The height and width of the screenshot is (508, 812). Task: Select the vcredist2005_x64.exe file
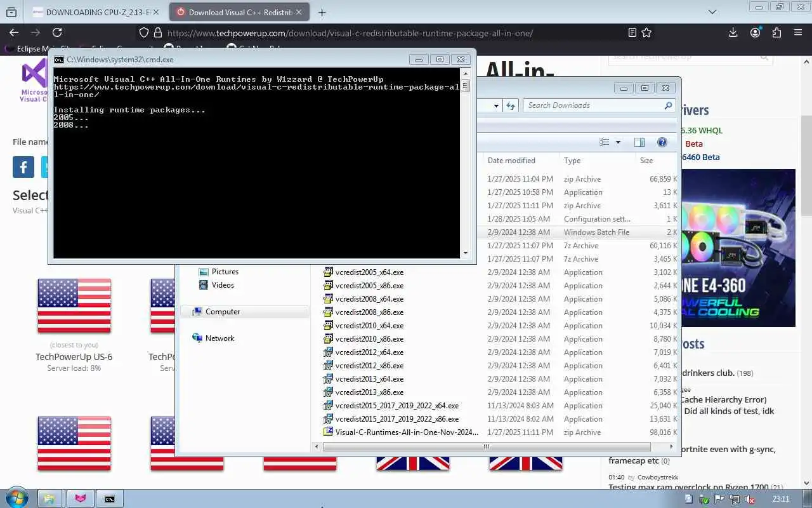point(369,272)
